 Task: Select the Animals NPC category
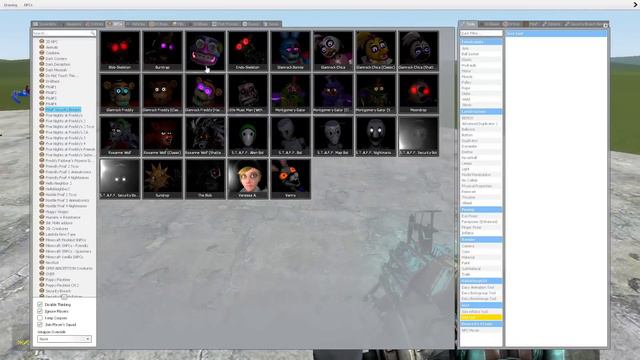(52, 47)
